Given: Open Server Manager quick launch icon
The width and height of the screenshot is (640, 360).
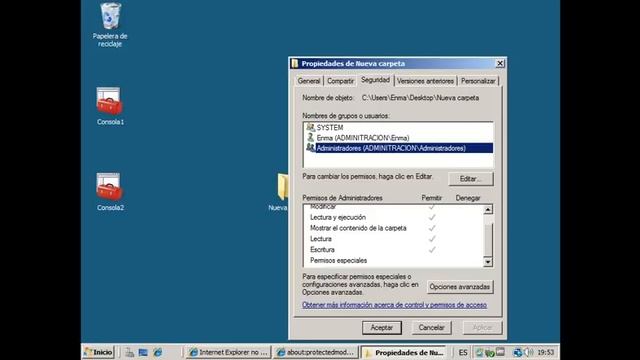Looking at the screenshot, I should (x=129, y=352).
